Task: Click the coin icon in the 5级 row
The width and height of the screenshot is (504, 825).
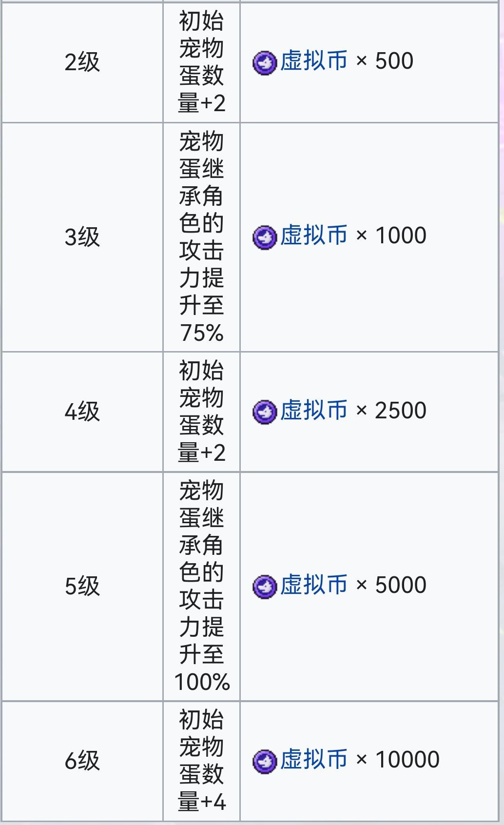Action: [265, 586]
